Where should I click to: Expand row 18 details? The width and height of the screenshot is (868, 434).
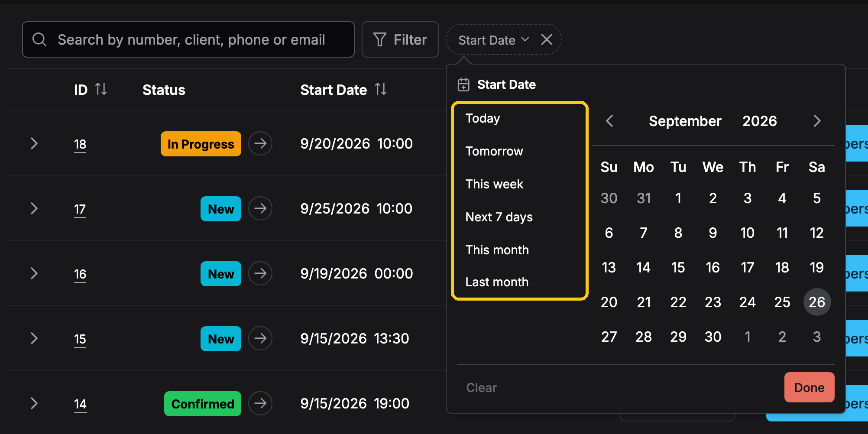coord(34,143)
